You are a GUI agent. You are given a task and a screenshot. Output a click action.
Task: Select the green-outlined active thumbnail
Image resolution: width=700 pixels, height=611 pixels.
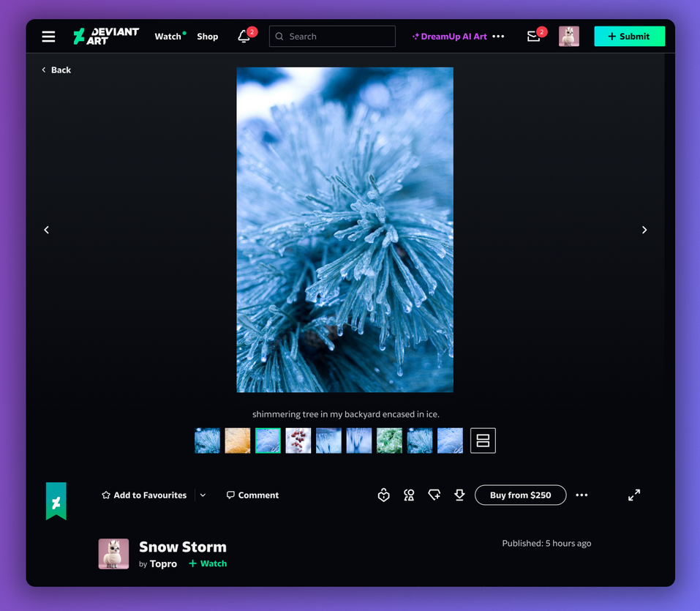[x=268, y=441]
